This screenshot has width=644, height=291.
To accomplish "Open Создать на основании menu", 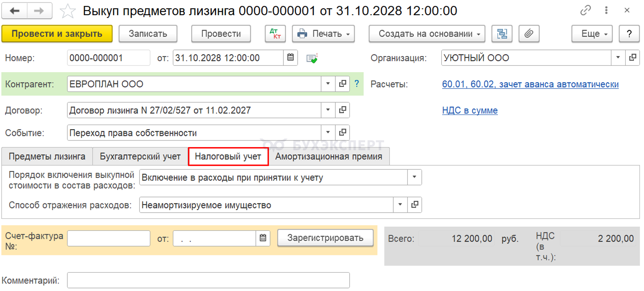I will coord(427,34).
